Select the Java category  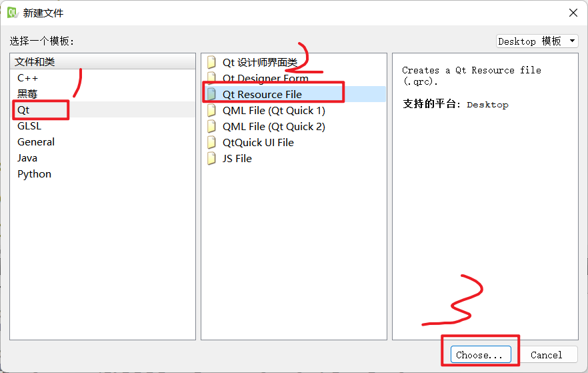pos(103,158)
